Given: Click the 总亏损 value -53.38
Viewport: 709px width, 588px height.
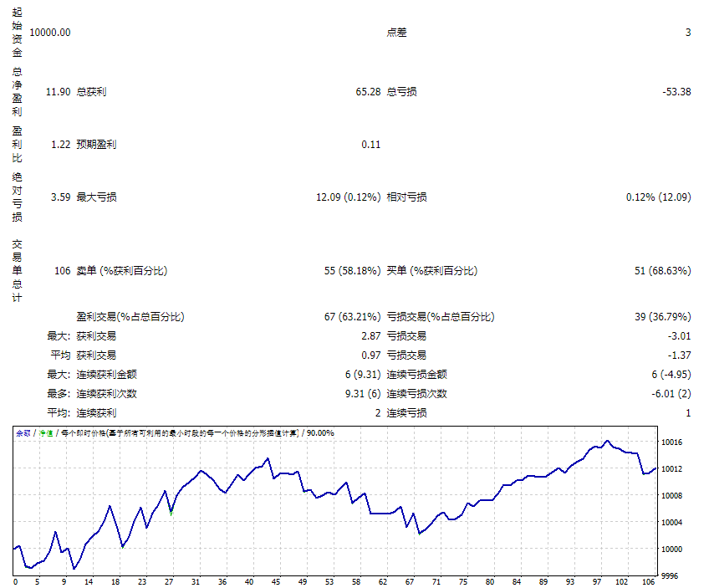Looking at the screenshot, I should [679, 91].
